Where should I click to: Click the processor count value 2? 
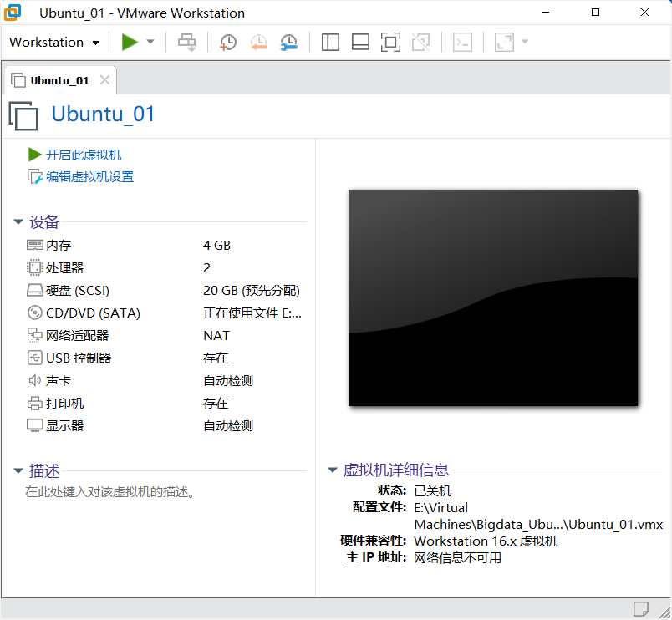coord(206,267)
